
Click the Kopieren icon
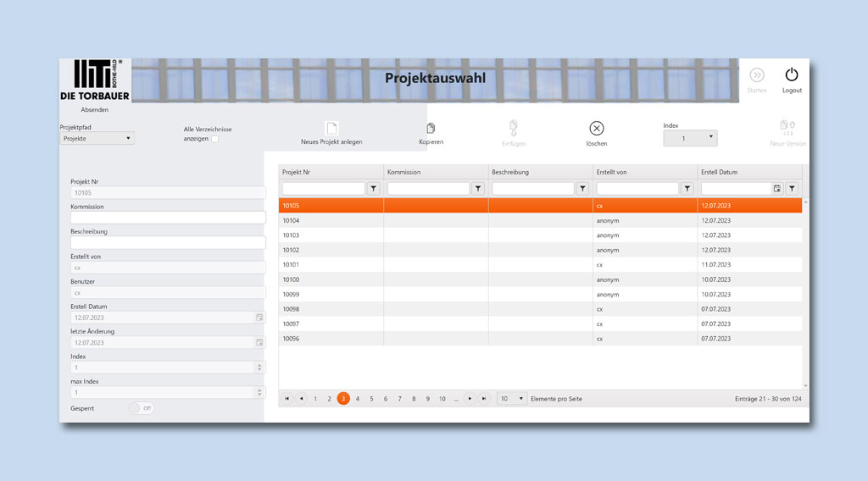(431, 129)
